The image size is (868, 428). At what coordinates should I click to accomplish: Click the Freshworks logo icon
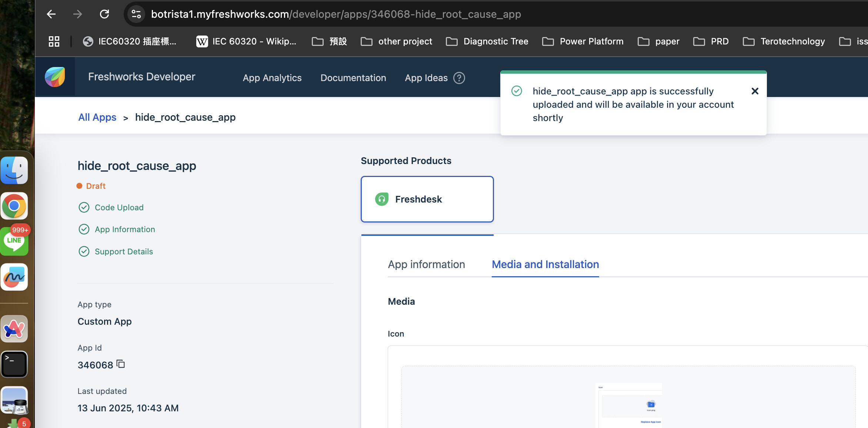tap(55, 77)
